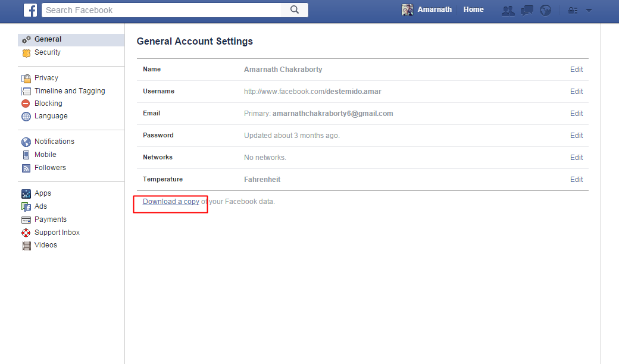Open Mobile settings

pos(45,155)
